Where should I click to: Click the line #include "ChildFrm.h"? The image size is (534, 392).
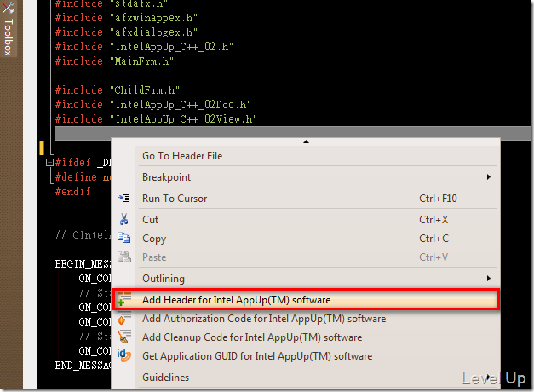point(118,90)
